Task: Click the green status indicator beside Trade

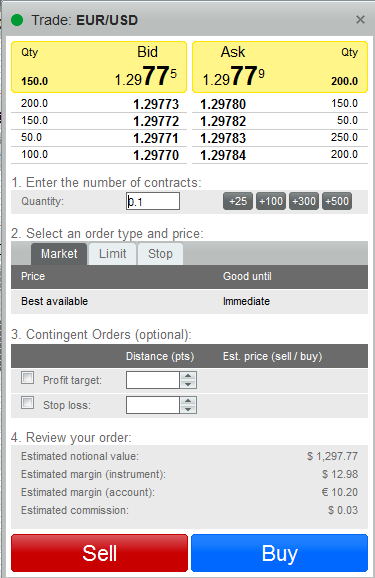Action: (x=17, y=20)
